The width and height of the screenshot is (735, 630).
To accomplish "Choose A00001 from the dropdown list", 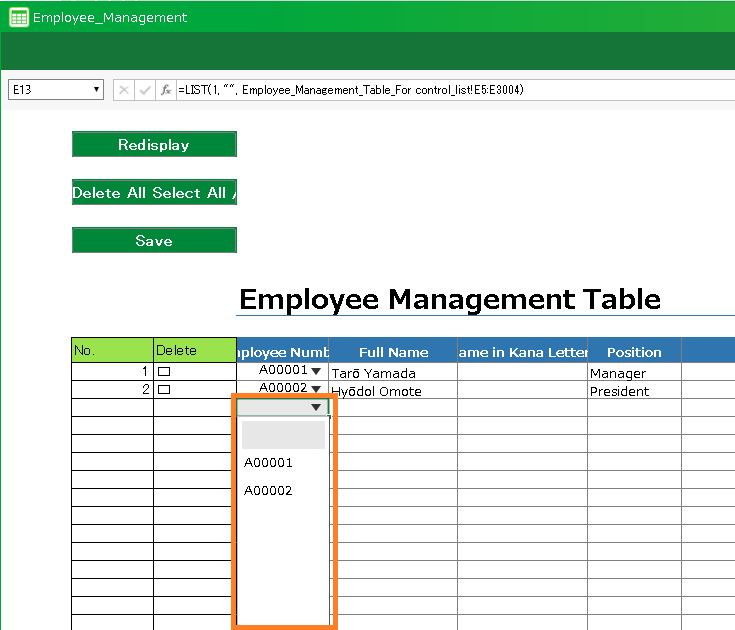I will tap(268, 463).
